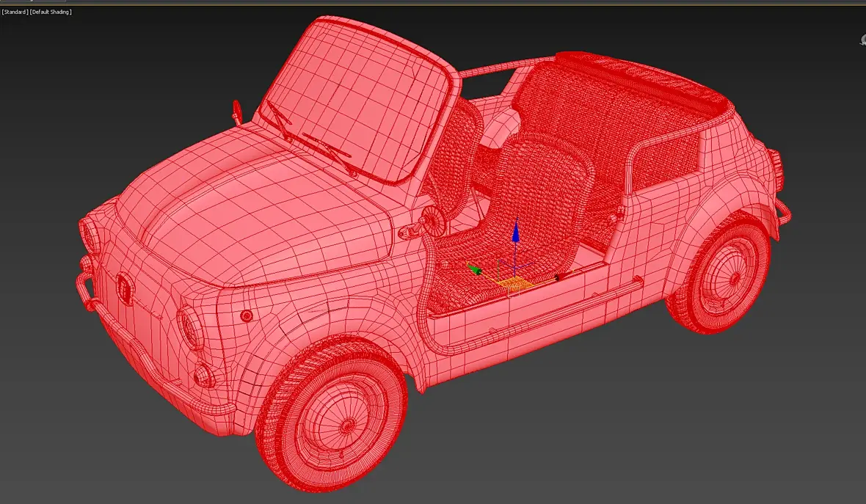Image resolution: width=866 pixels, height=504 pixels.
Task: Select the front left wheel hubcap
Action: pyautogui.click(x=346, y=424)
